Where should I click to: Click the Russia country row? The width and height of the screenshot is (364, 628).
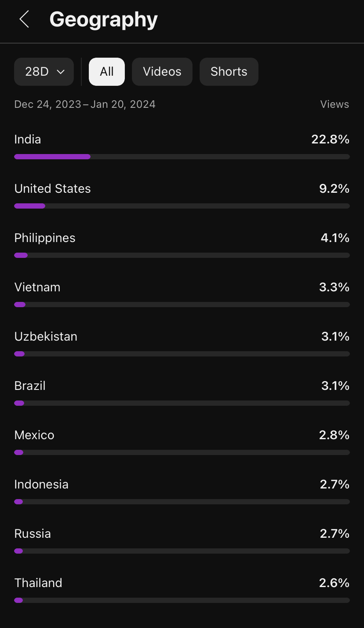click(x=182, y=540)
